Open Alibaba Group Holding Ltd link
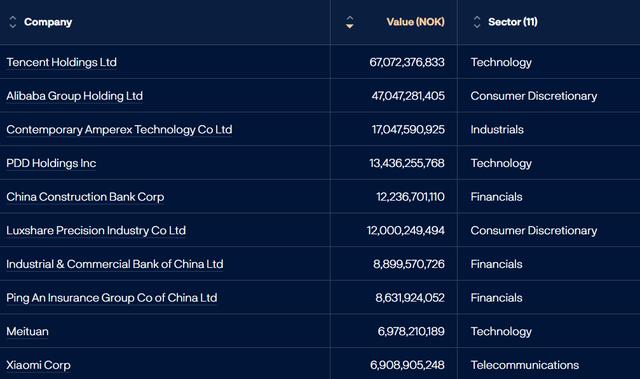 (74, 96)
